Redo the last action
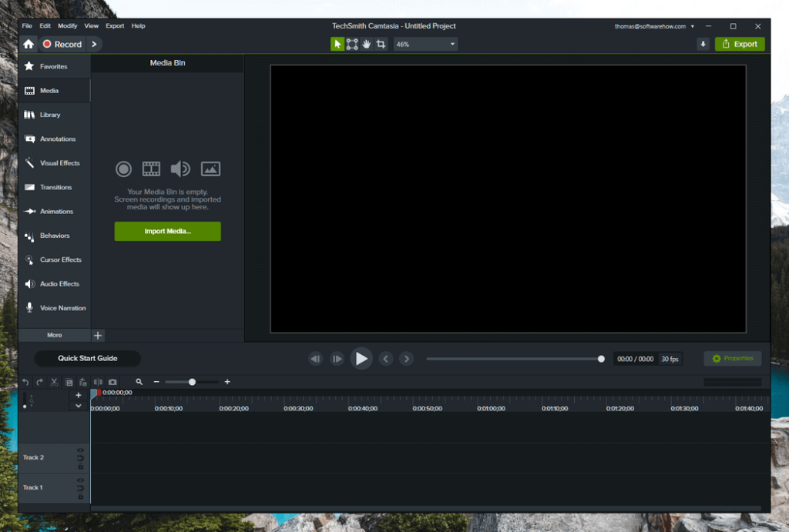This screenshot has height=532, width=789. (40, 382)
